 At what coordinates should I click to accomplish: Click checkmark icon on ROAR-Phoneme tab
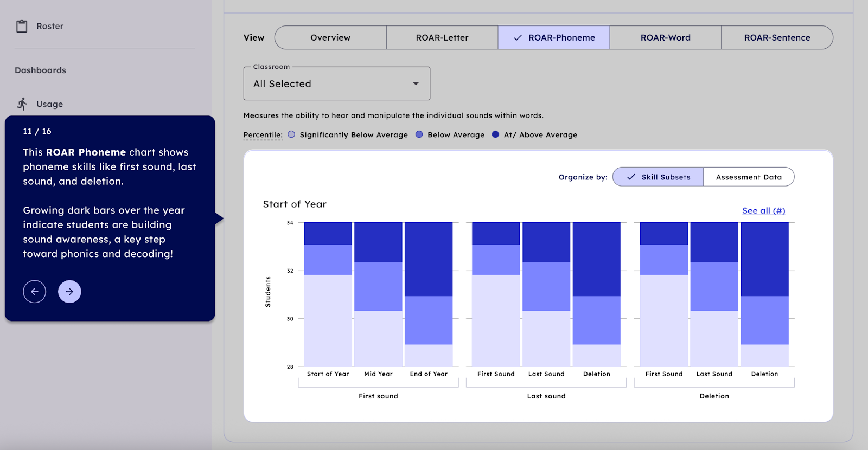coord(518,38)
